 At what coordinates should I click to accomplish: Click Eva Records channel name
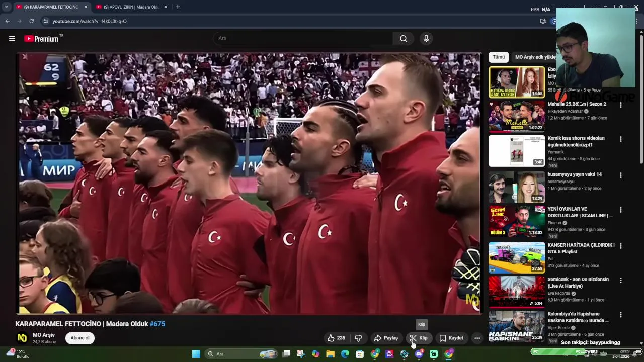559,293
